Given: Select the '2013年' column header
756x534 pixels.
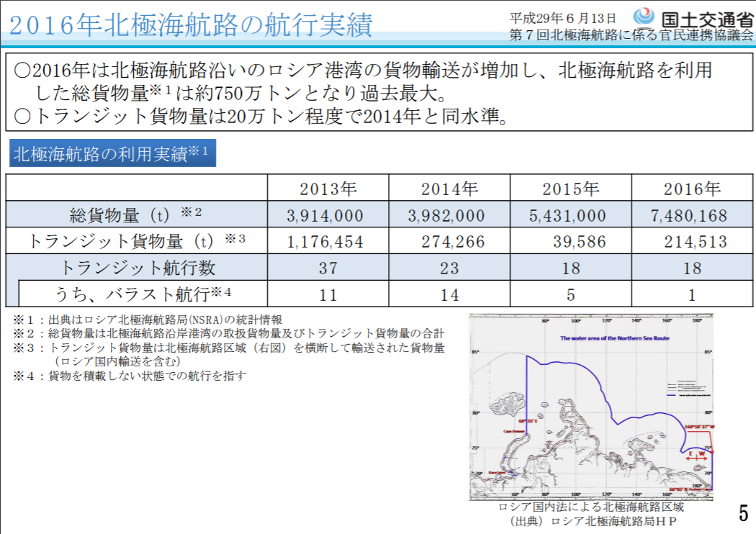Looking at the screenshot, I should pos(328,189).
